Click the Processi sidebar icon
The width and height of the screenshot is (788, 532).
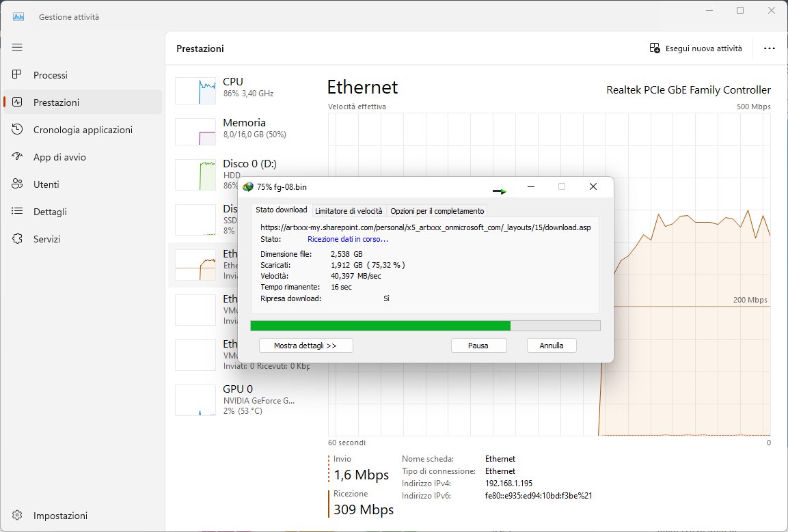click(18, 75)
